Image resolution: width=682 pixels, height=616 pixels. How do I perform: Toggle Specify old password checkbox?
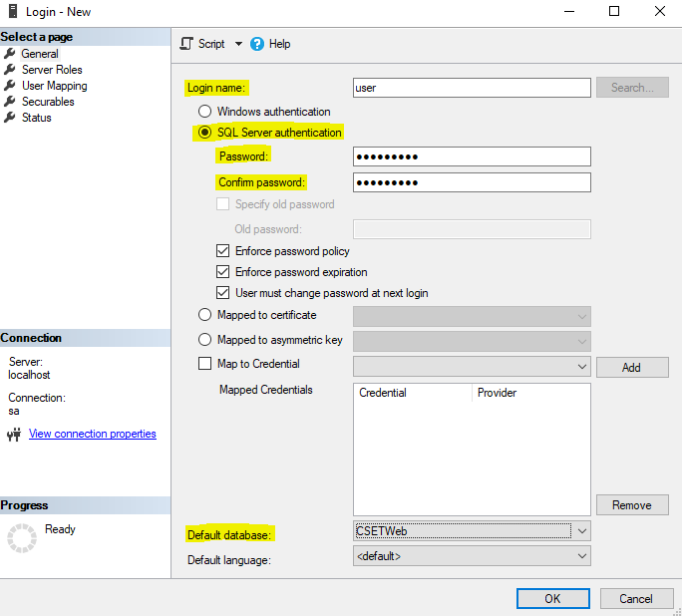[x=222, y=204]
